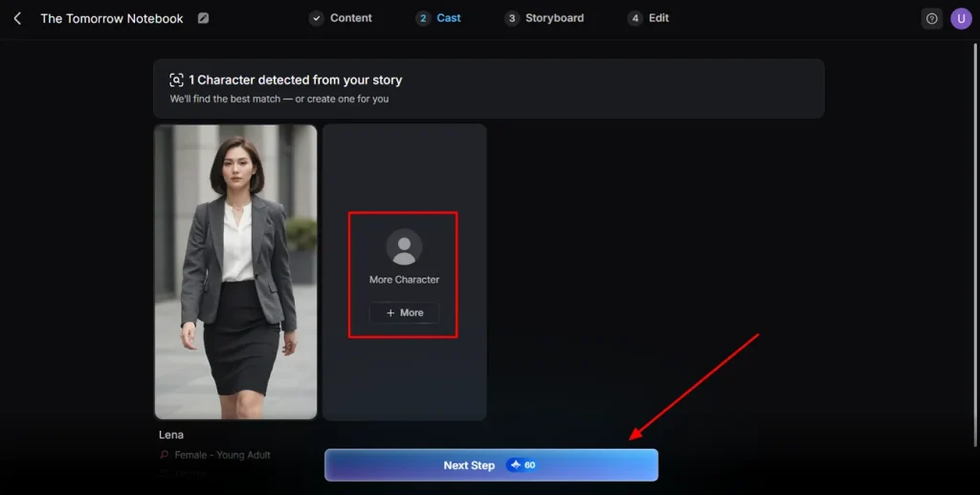Viewport: 980px width, 495px height.
Task: Select the Cast step tab
Action: [438, 18]
